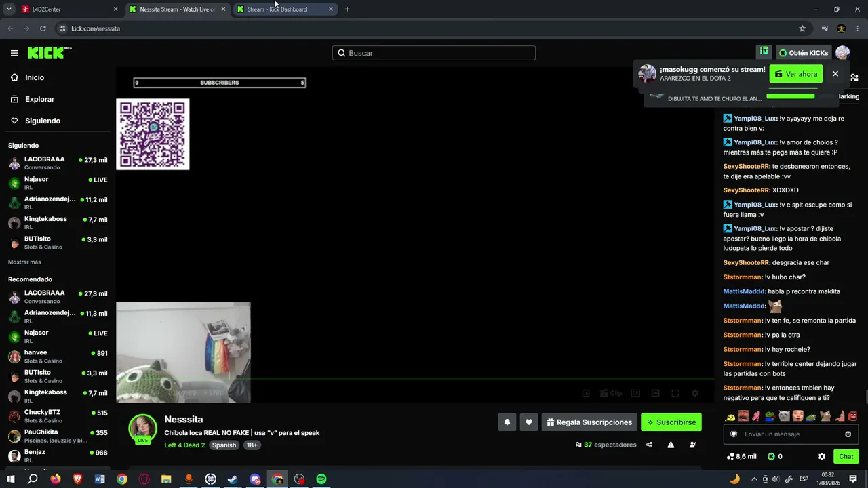
Task: Open the Chrome three-dot menu
Action: [857, 28]
